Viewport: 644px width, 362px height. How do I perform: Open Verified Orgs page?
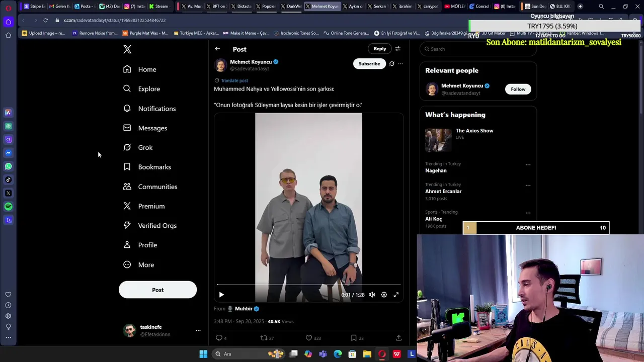point(150,226)
